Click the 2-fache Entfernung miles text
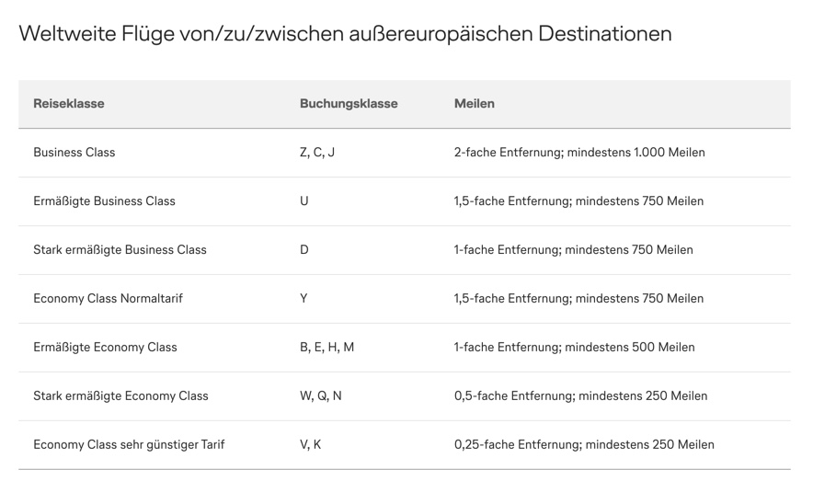Screen dimensions: 813x504 [x=579, y=153]
